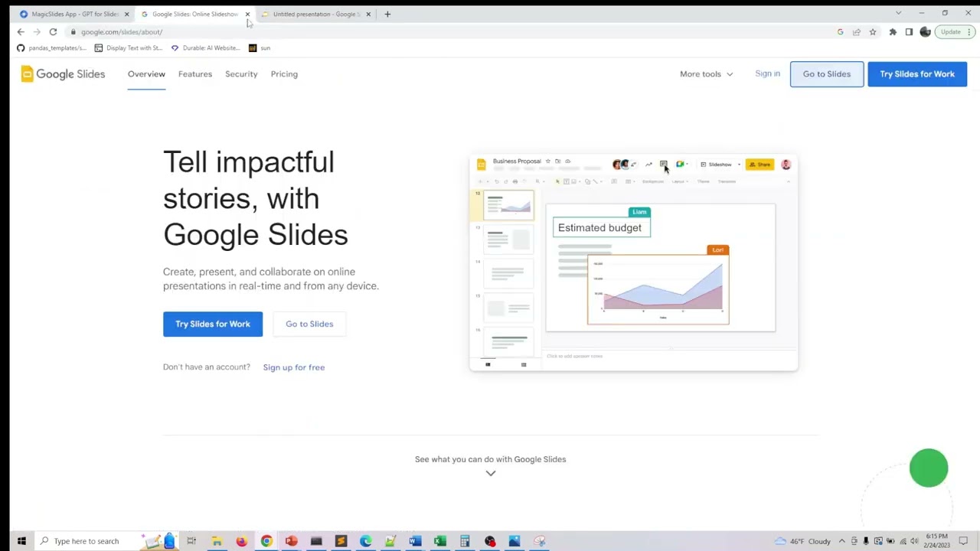Open Task View on the taskbar
The height and width of the screenshot is (551, 980).
click(191, 541)
